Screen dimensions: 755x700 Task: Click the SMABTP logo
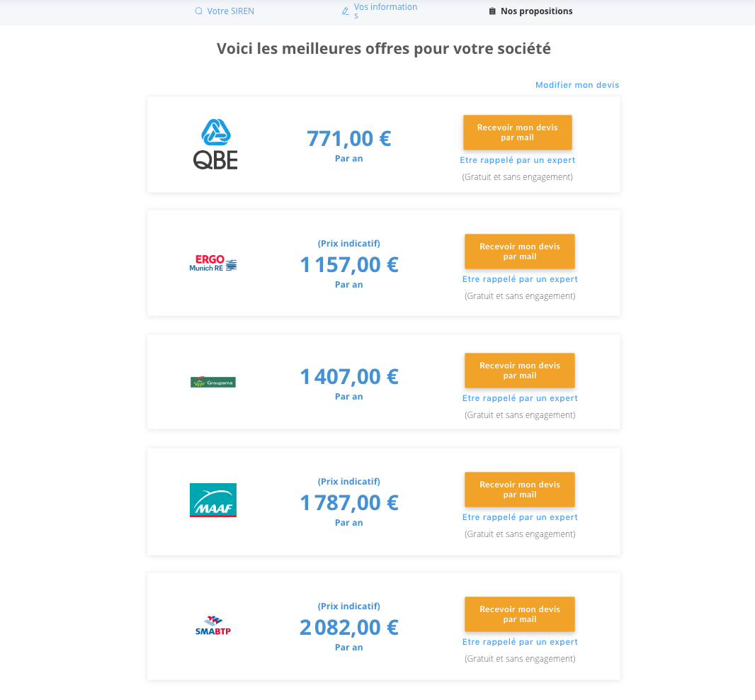[212, 625]
